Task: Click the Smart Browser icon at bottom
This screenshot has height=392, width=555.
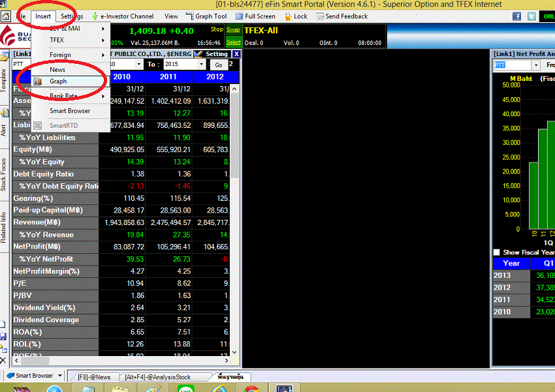Action: click(10, 376)
